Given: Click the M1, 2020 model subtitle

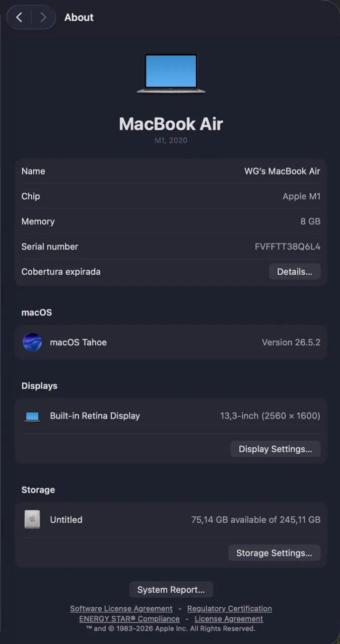Looking at the screenshot, I should coord(171,140).
